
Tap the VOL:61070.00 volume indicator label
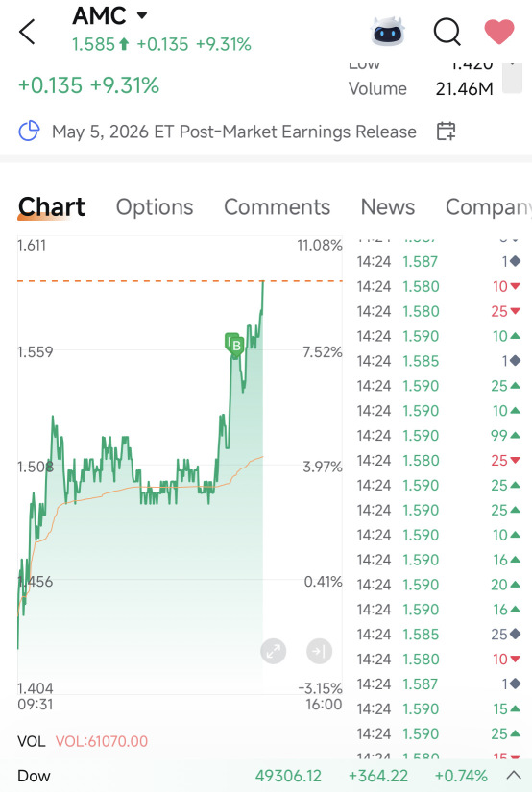coord(102,741)
